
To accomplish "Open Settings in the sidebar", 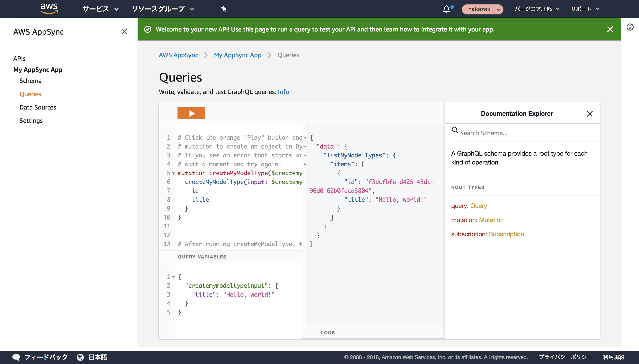I will click(31, 121).
